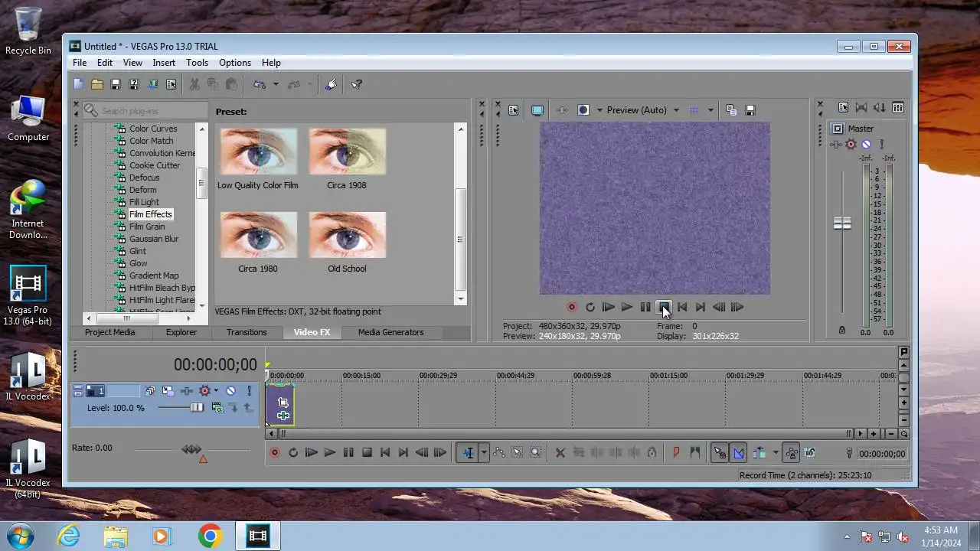Screen dimensions: 980x551
Task: Save snapshot to file in preview toolbar
Action: (750, 110)
